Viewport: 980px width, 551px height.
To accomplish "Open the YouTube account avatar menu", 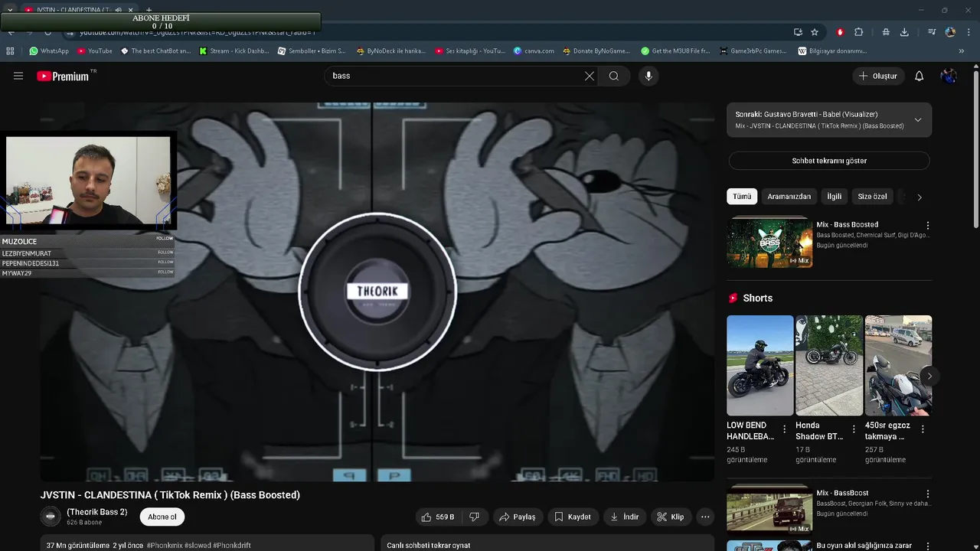I will tap(949, 76).
